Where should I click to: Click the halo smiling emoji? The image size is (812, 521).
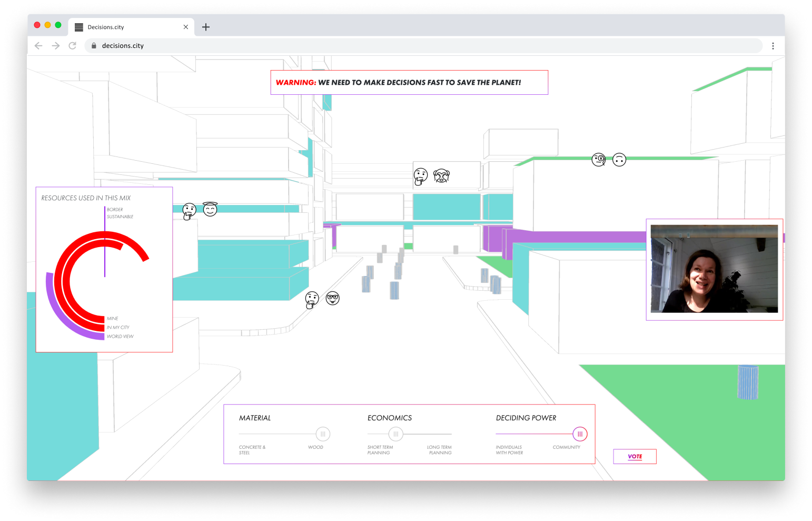pos(210,210)
